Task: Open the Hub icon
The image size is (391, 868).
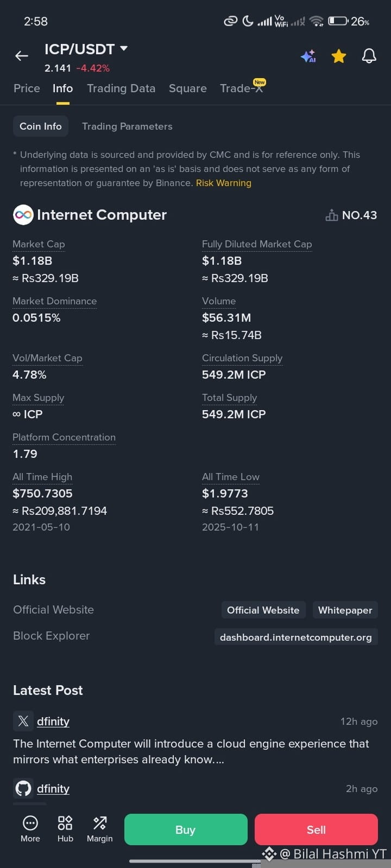Action: coord(65,829)
